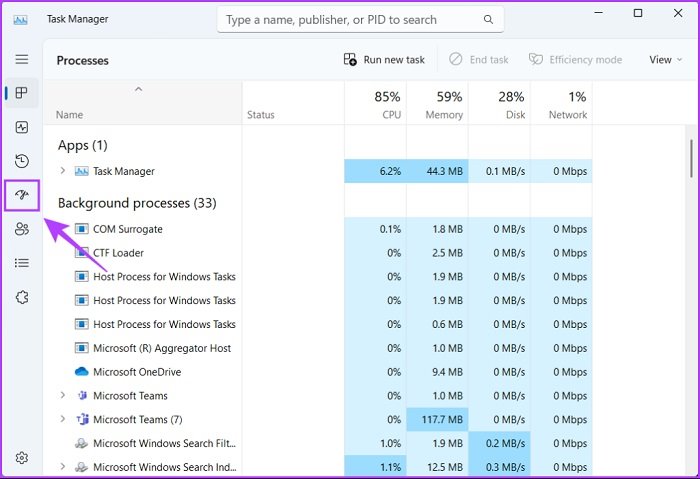The image size is (700, 479).
Task: Click the 2.5 MB memory cell
Action: click(x=438, y=253)
